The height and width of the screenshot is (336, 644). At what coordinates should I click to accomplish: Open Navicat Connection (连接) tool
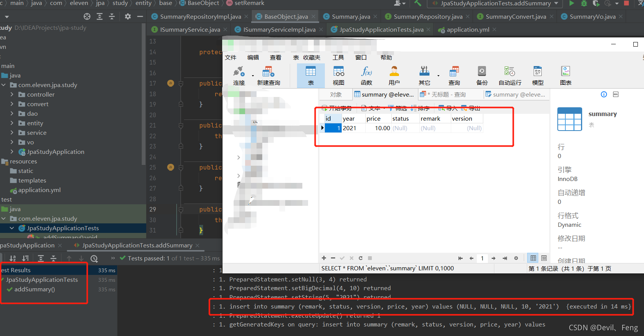(x=239, y=76)
